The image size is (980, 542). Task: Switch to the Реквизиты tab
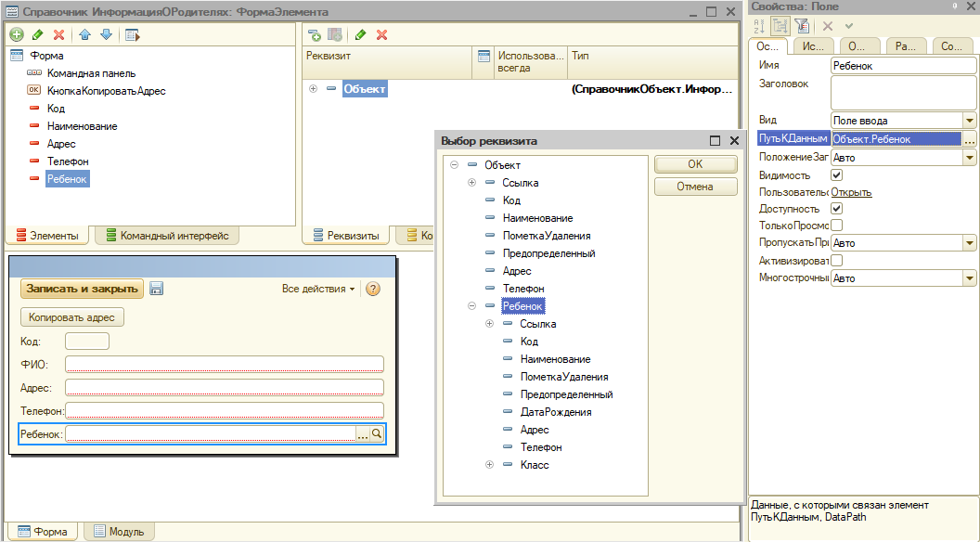coord(346,236)
